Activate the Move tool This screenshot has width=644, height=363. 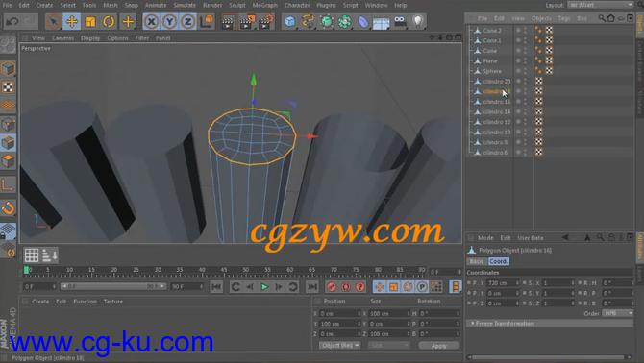(x=71, y=21)
